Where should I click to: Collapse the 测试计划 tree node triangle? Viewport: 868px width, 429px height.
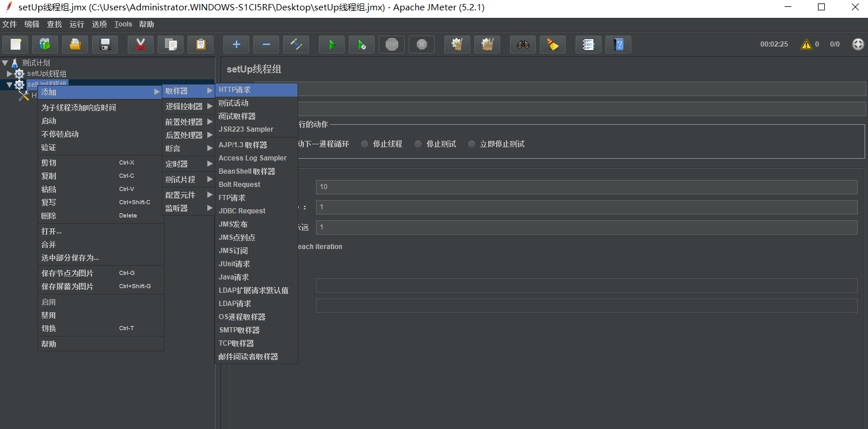tap(5, 63)
